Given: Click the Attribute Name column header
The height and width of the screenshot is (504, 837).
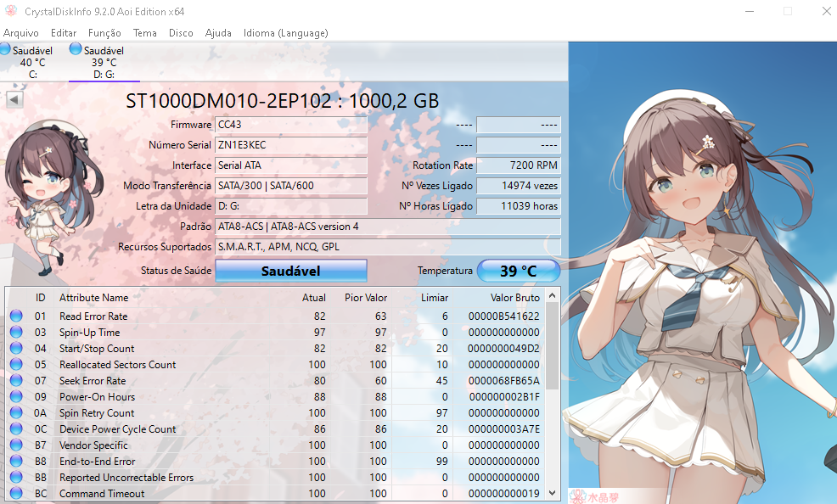Looking at the screenshot, I should (94, 298).
